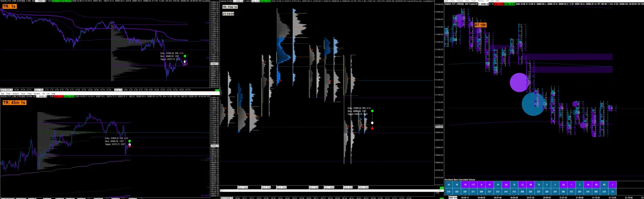This screenshot has width=644, height=199.
Task: Select the white entry marker on the Market Profile chart
Action: point(372,123)
